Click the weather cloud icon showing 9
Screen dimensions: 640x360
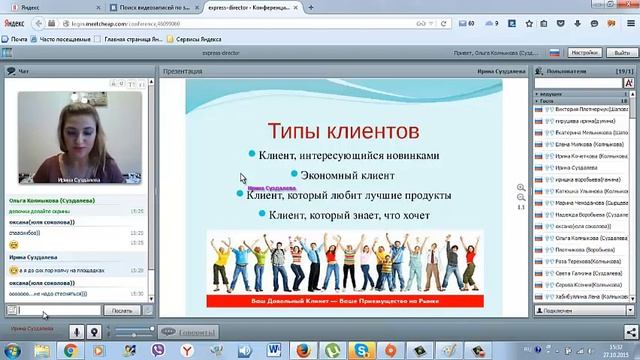(x=492, y=24)
